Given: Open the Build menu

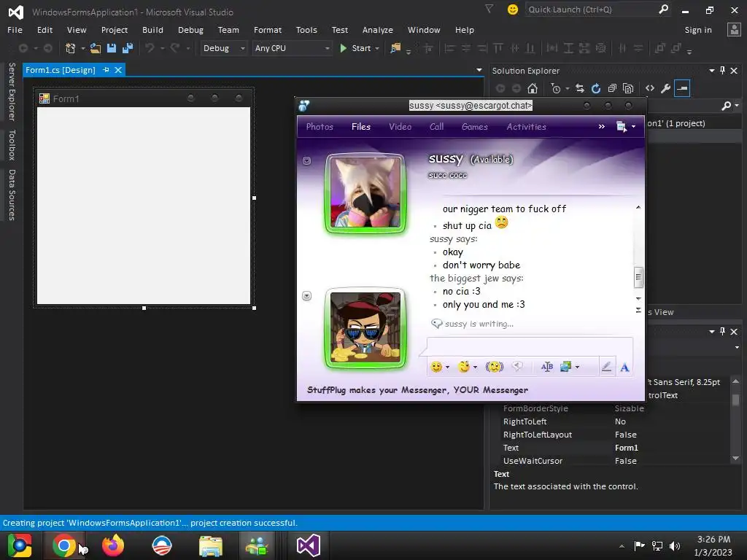Looking at the screenshot, I should (152, 30).
